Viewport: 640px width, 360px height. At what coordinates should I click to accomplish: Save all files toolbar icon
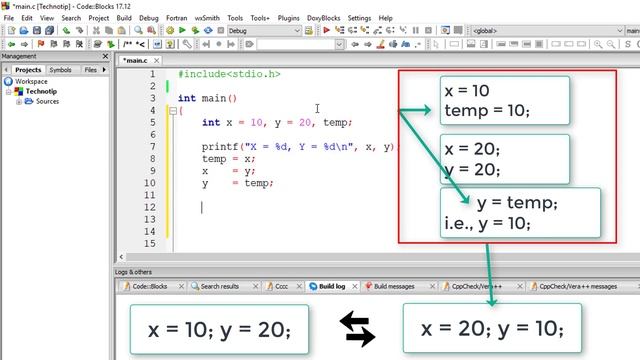[49, 30]
